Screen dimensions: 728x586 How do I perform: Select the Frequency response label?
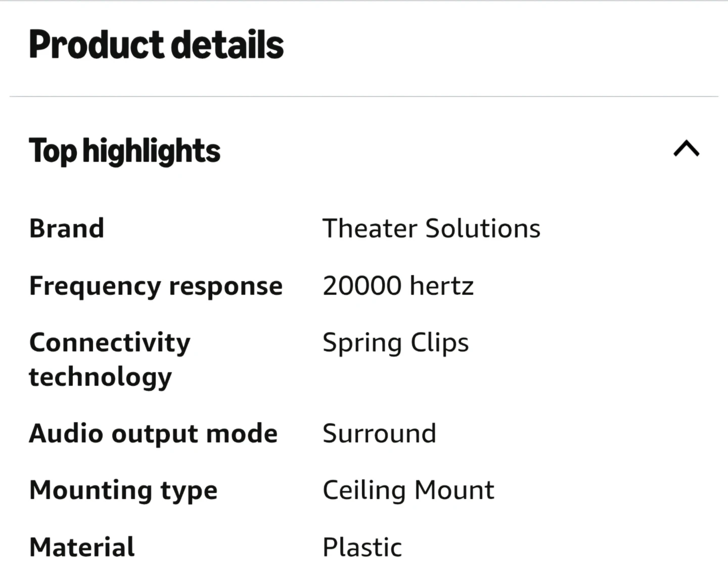pyautogui.click(x=156, y=287)
